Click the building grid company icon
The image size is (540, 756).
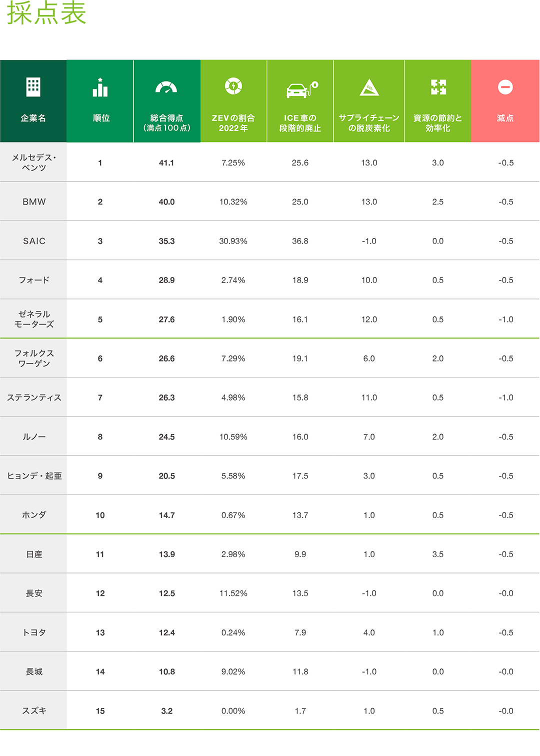pyautogui.click(x=33, y=87)
